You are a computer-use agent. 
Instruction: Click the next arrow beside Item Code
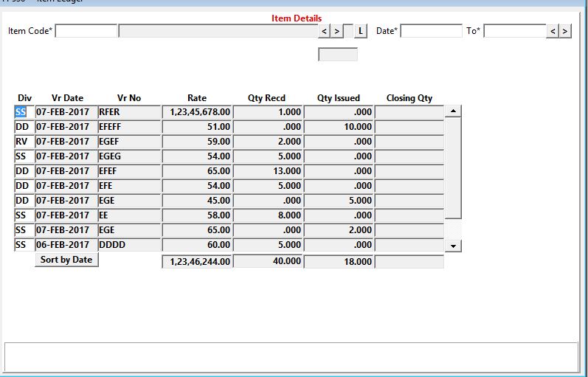click(337, 31)
